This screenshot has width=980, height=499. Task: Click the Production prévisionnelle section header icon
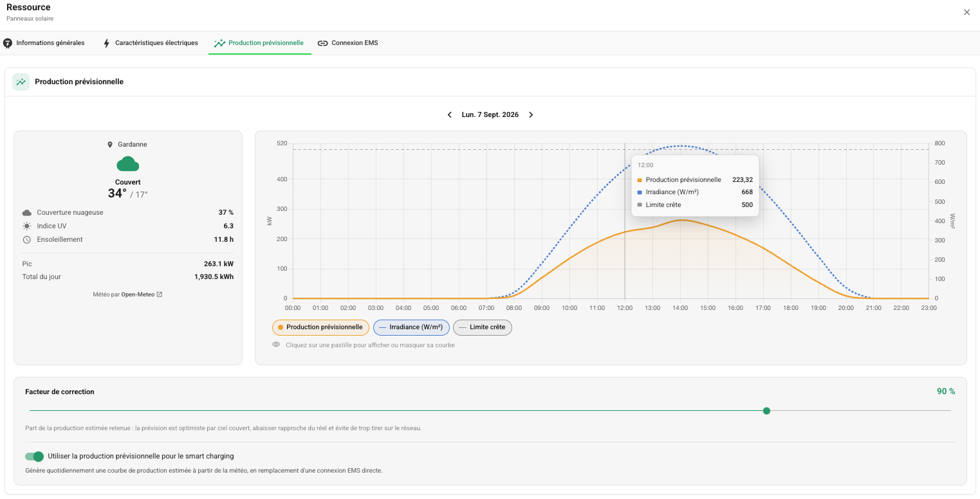click(21, 82)
